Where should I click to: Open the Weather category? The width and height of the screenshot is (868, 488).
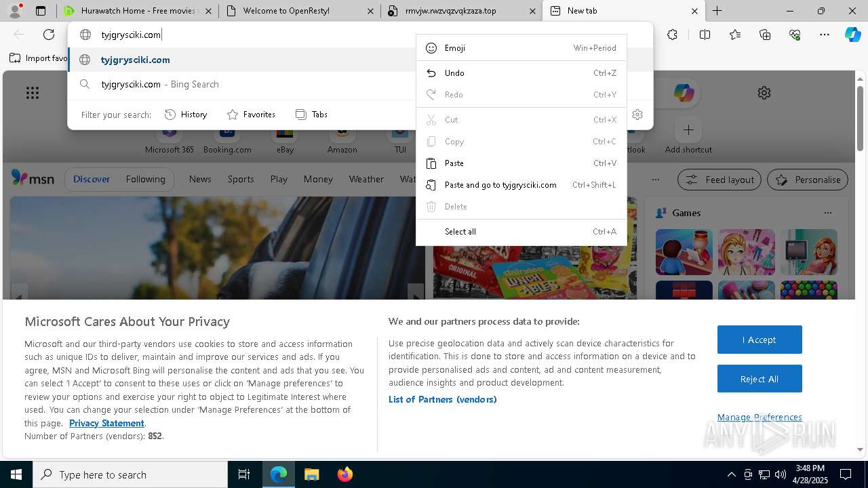click(x=366, y=179)
